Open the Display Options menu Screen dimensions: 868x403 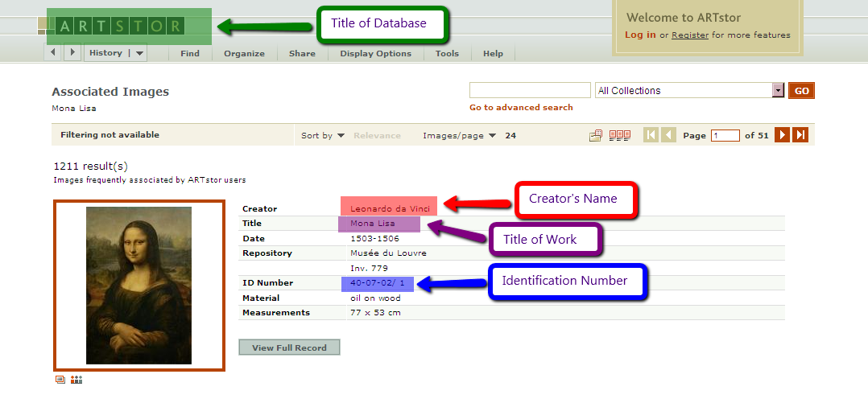[x=376, y=54]
